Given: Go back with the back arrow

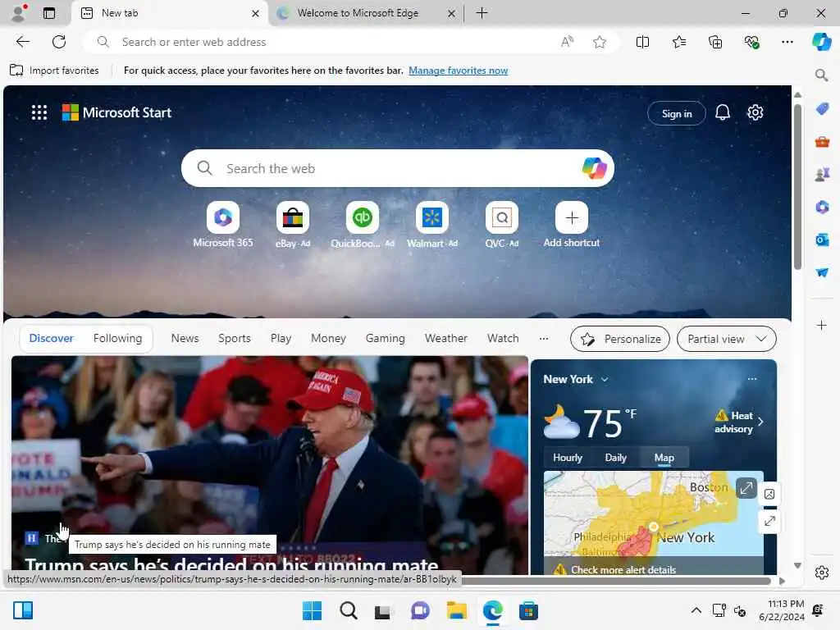Looking at the screenshot, I should click(x=22, y=42).
